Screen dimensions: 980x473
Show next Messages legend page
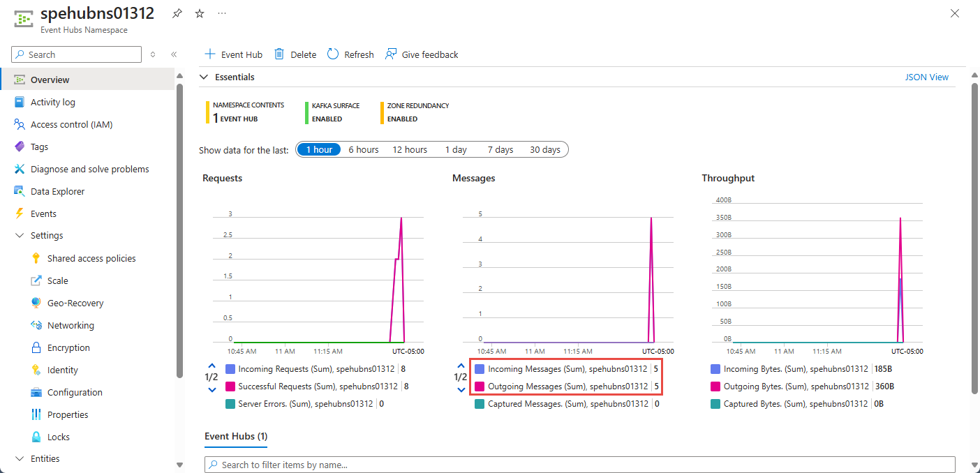[461, 389]
